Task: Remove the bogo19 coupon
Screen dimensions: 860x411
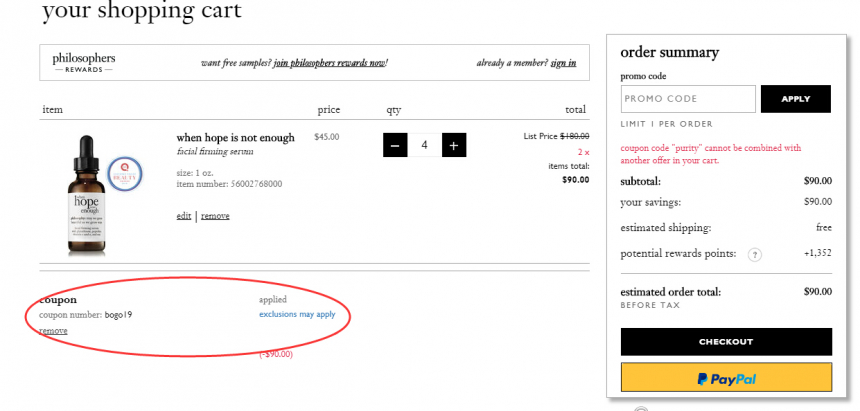Action: [x=53, y=330]
